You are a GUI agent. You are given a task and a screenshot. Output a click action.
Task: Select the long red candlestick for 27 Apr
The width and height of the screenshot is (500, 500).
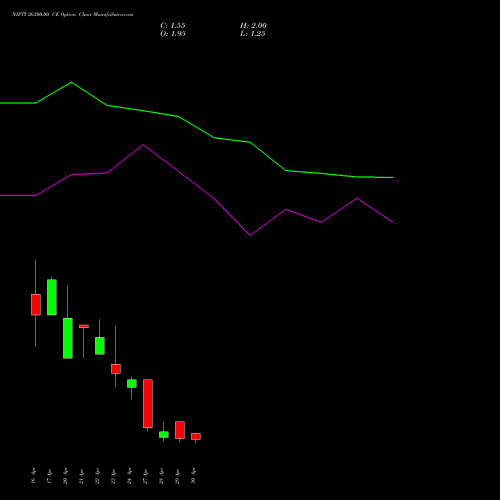tap(148, 403)
